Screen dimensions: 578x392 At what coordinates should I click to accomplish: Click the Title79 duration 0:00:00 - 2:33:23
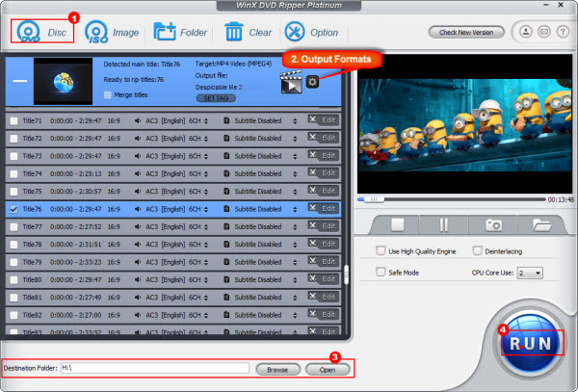click(x=76, y=262)
